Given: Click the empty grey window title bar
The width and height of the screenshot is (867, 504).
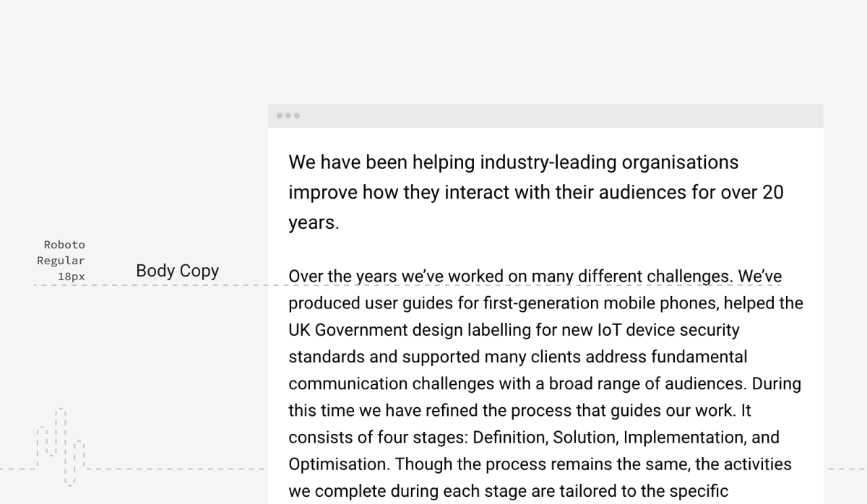Looking at the screenshot, I should tap(549, 116).
